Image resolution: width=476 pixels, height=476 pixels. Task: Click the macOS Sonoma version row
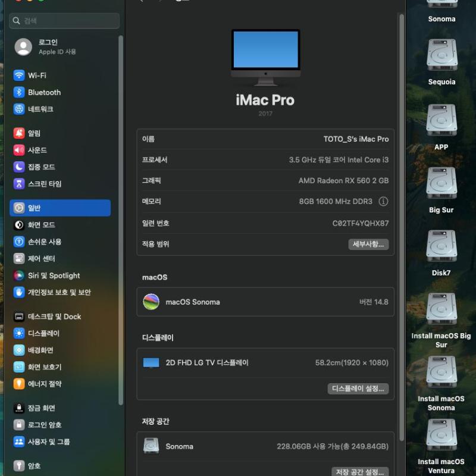point(265,302)
